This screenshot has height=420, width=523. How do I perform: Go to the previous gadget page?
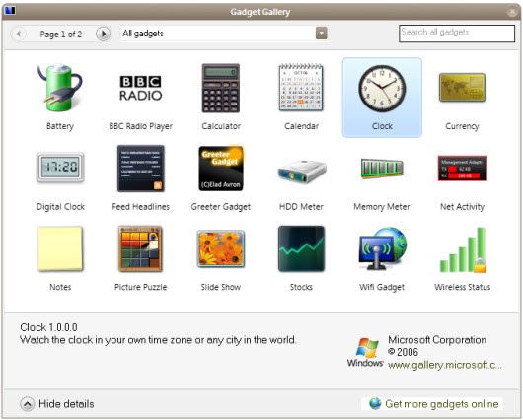point(19,34)
